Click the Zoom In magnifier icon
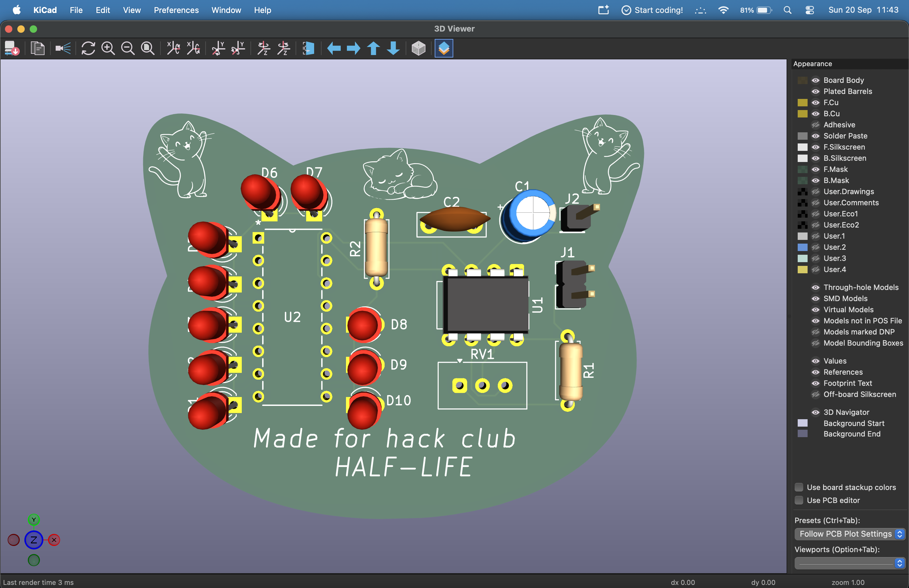Viewport: 909px width, 588px height. (x=108, y=49)
